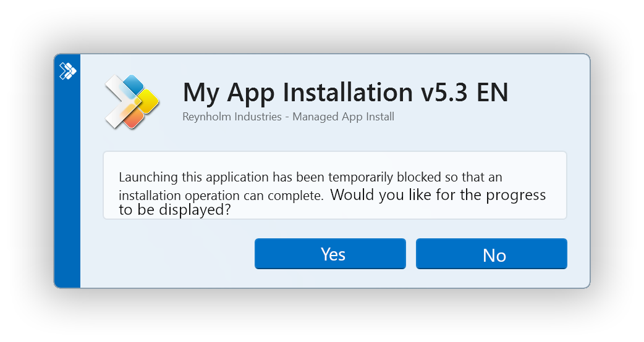Click the Reynholm Industries company name
The image size is (644, 342).
click(232, 117)
